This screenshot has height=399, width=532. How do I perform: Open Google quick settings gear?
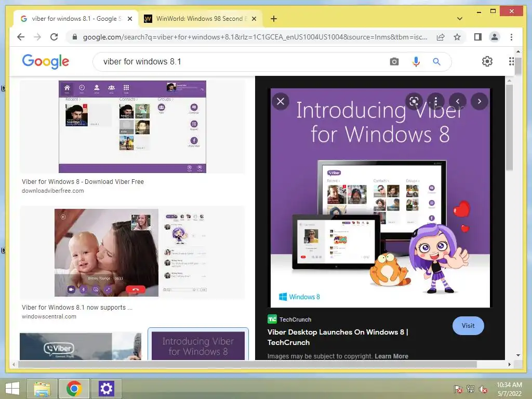(487, 61)
